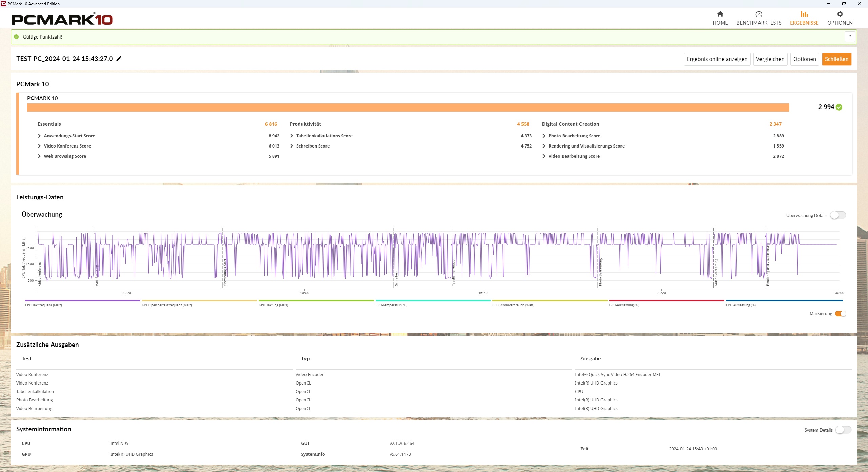The width and height of the screenshot is (868, 472).
Task: Click the Ergebnisse bar chart icon
Action: pyautogui.click(x=804, y=14)
